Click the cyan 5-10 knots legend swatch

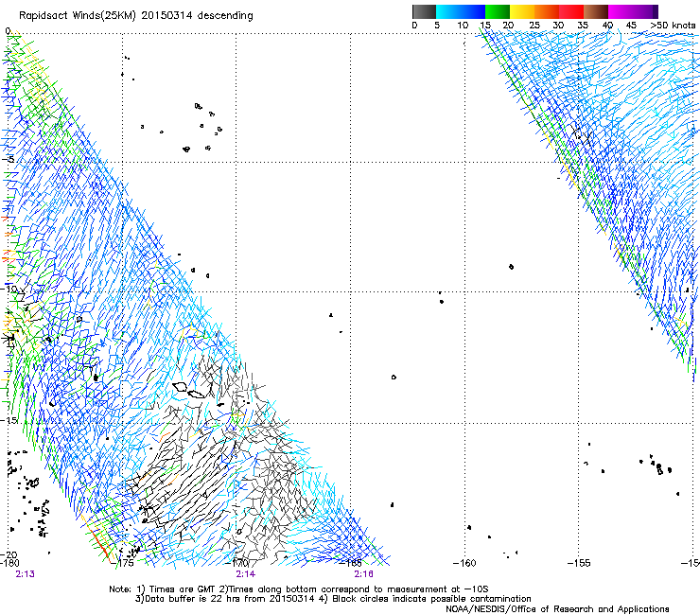pyautogui.click(x=448, y=11)
